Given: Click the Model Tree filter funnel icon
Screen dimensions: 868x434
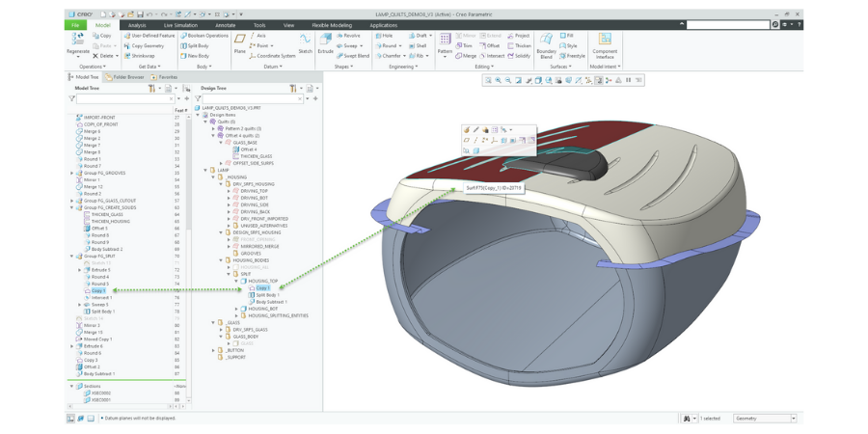Looking at the screenshot, I should pos(72,98).
